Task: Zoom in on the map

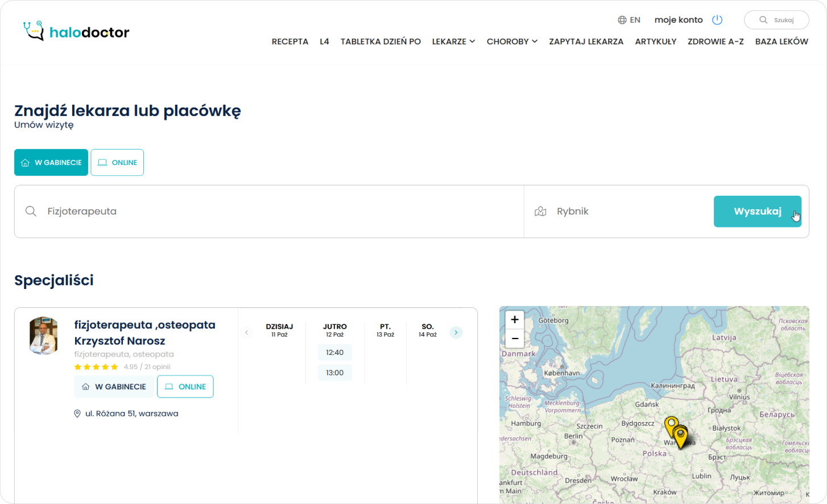Action: (515, 320)
